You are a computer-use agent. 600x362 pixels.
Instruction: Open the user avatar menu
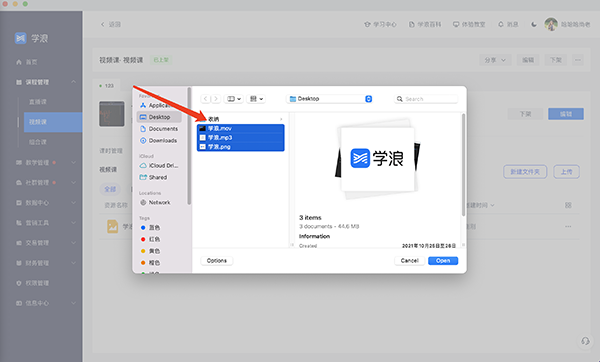coord(551,24)
